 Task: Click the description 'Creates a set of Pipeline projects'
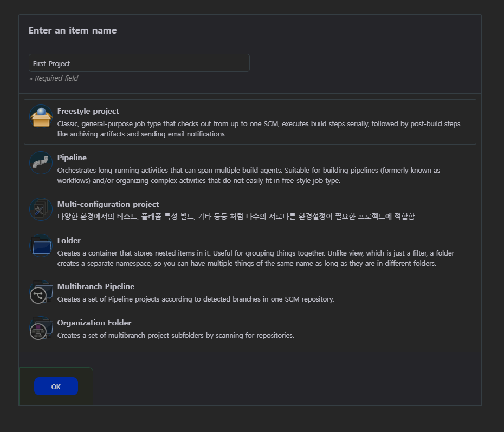pos(196,299)
